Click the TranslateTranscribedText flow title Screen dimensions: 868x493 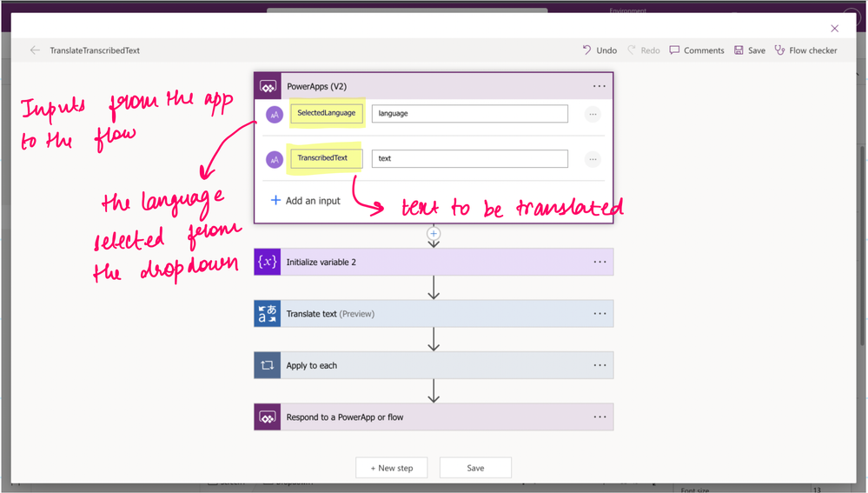[95, 50]
